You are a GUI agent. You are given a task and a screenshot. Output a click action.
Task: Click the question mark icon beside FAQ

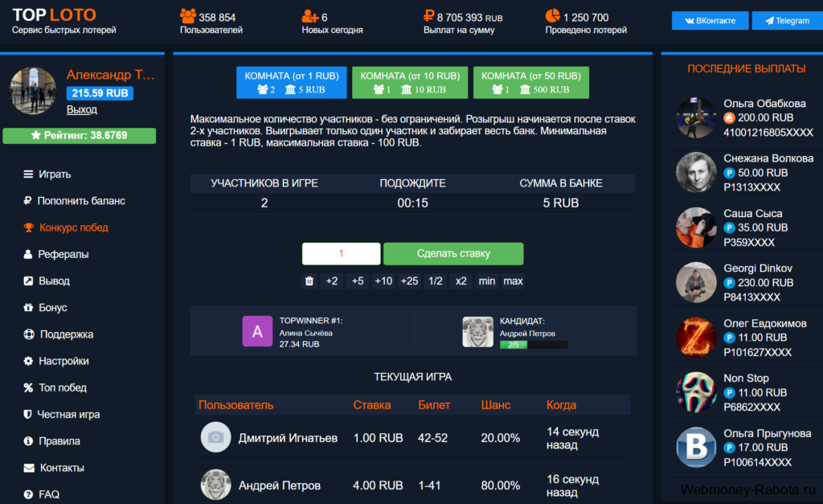point(28,494)
